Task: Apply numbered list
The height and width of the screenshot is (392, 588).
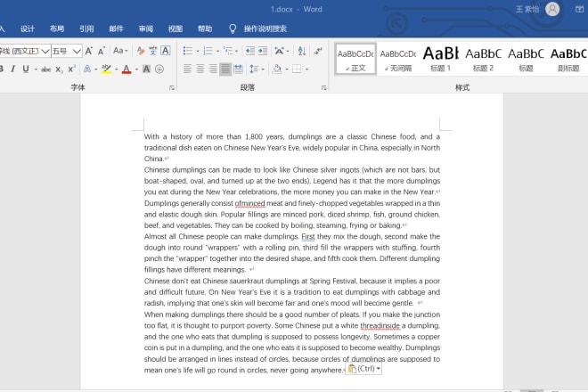Action: tap(208, 51)
